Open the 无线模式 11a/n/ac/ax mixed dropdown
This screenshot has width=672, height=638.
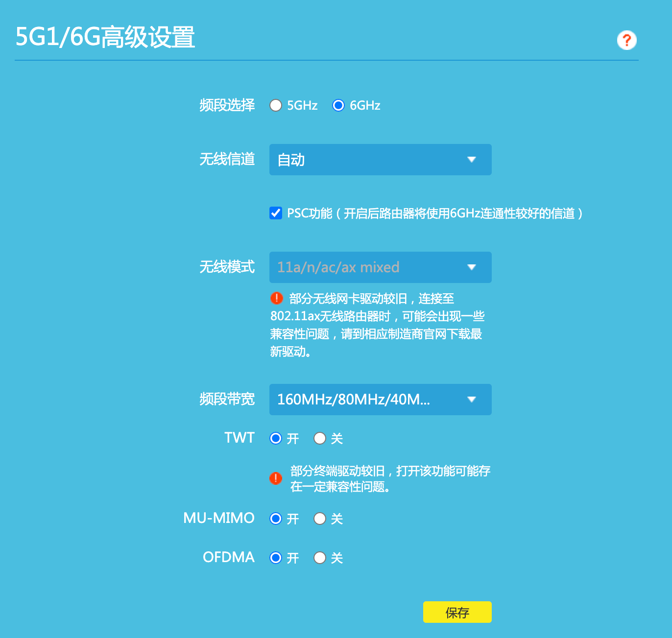(380, 267)
